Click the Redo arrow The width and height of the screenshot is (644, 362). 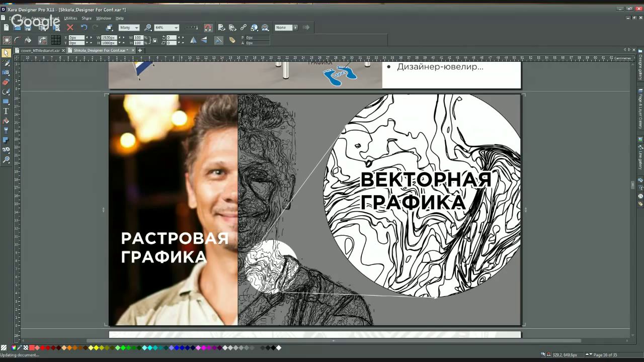click(95, 28)
